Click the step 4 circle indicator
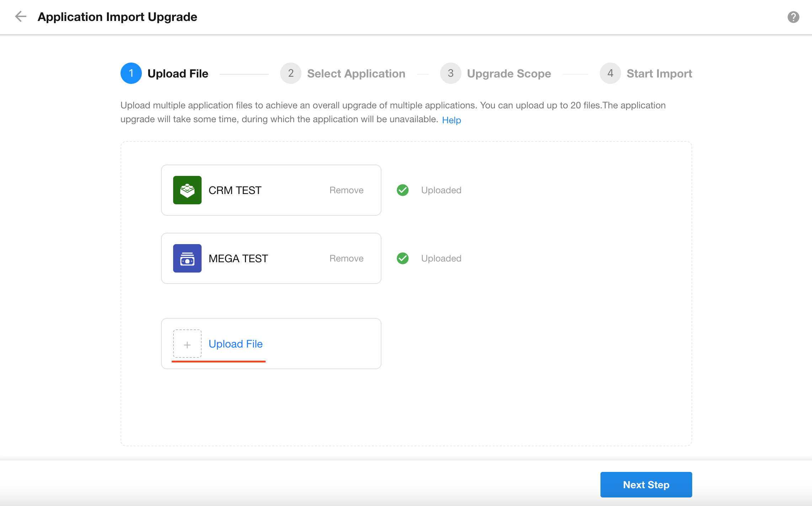 610,74
